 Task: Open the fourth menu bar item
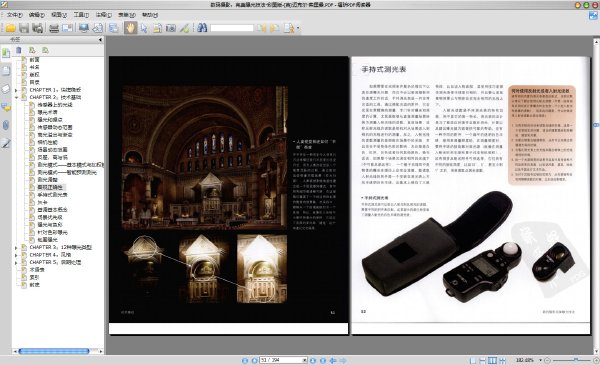pos(81,15)
